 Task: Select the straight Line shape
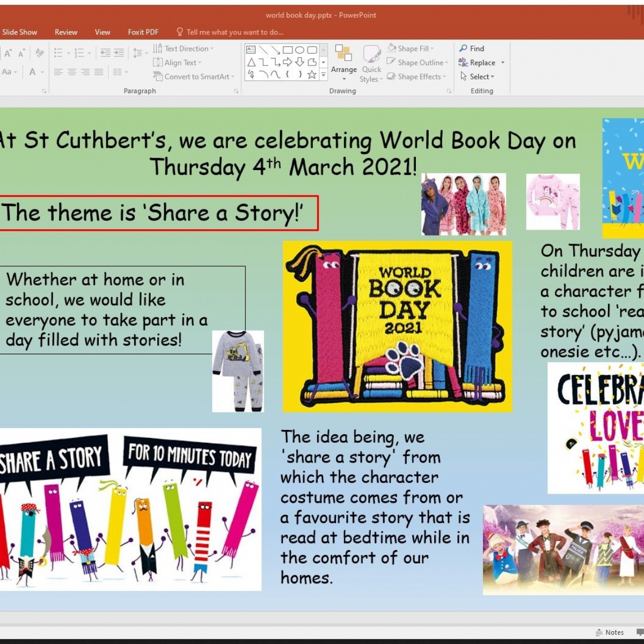[263, 50]
